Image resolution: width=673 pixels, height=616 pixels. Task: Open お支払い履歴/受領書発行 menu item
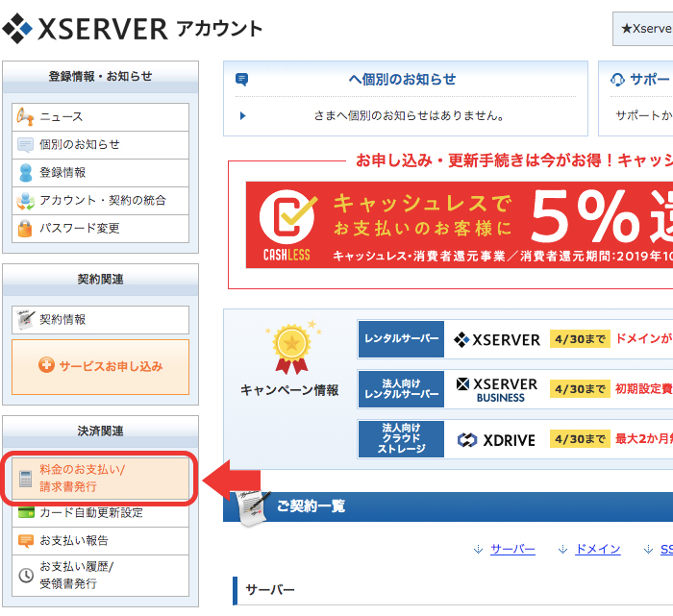100,576
